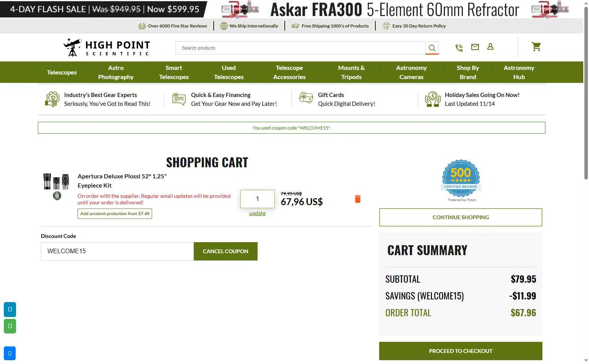Open the Mounts & Tripods menu
This screenshot has height=364, width=589.
[x=351, y=72]
